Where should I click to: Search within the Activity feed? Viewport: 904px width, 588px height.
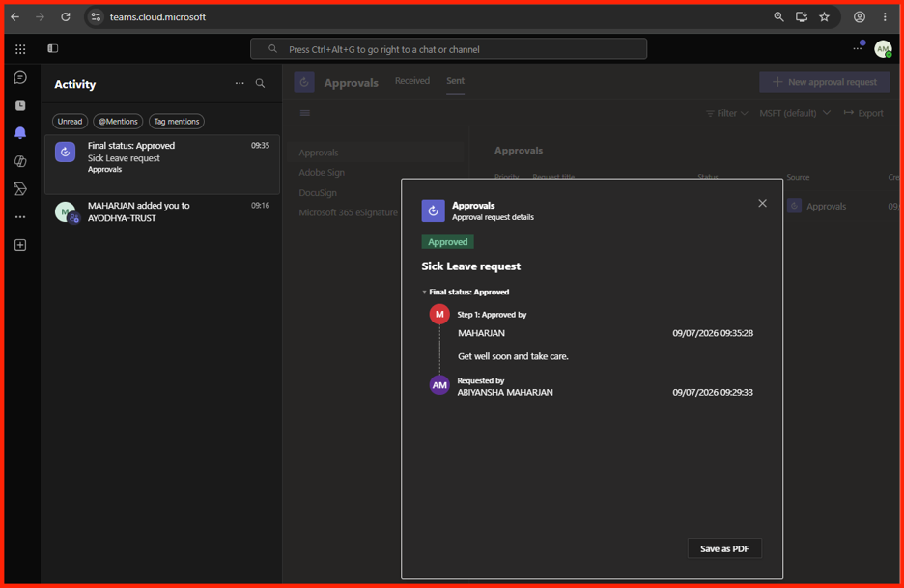click(261, 84)
